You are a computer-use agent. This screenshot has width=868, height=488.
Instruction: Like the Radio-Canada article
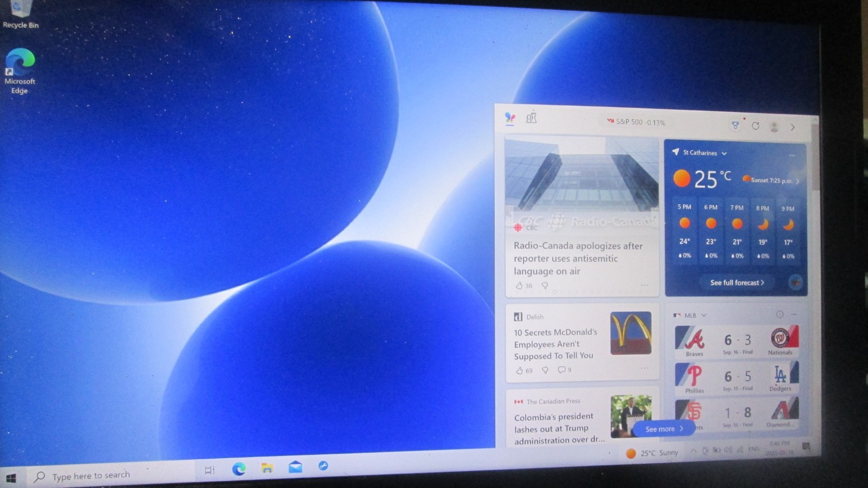coord(519,285)
